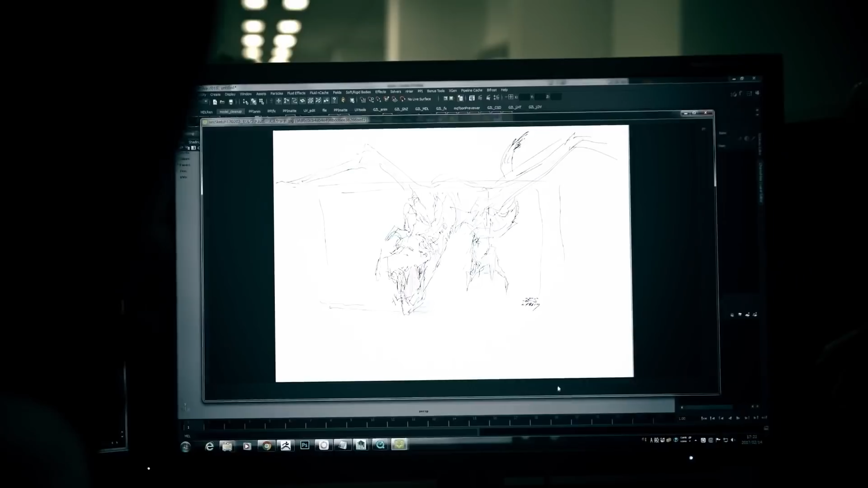This screenshot has width=868, height=488.
Task: Click the current frame marker on the timeline
Action: click(x=189, y=427)
